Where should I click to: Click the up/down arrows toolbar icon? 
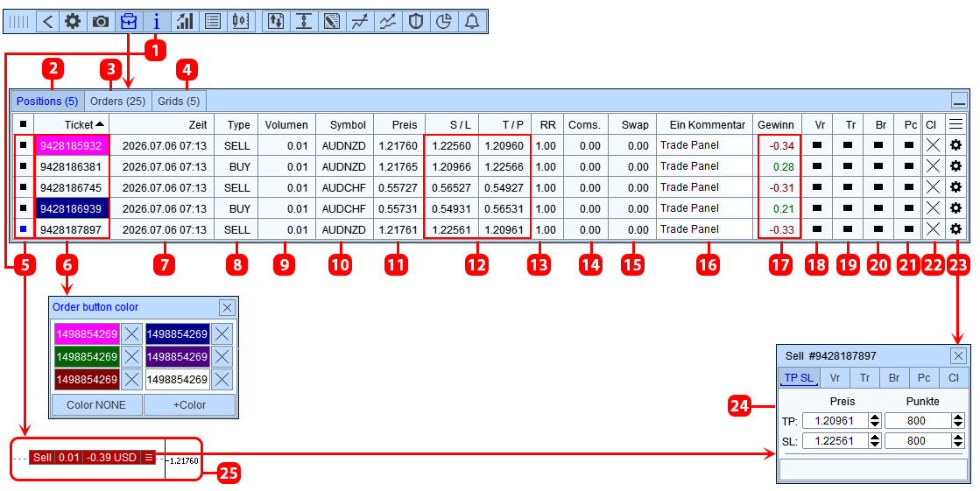tap(276, 21)
